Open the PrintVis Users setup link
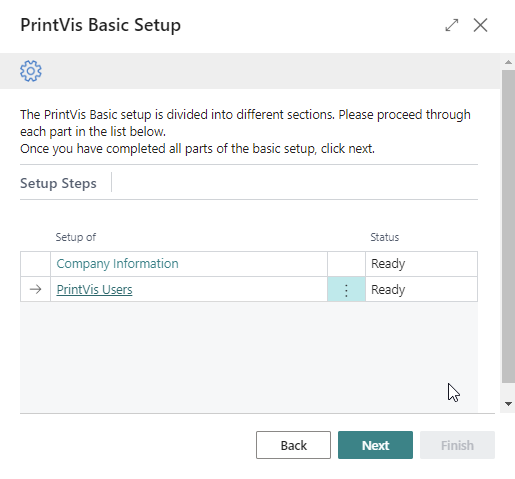The height and width of the screenshot is (479, 515). tap(94, 289)
